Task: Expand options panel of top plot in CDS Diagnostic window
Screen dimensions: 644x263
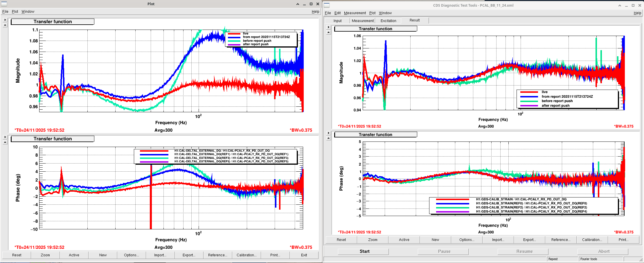Action: 329,27
